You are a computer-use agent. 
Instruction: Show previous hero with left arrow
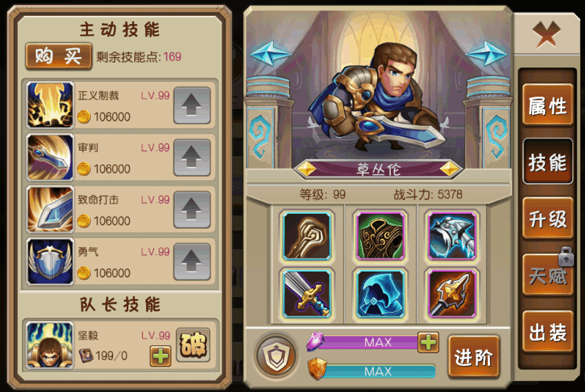click(270, 54)
